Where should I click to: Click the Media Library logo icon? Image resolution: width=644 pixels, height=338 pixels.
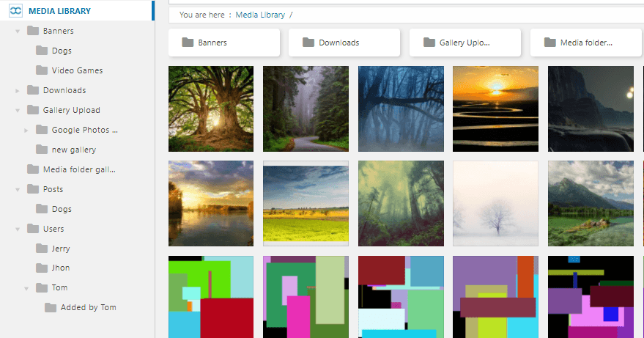[x=15, y=11]
